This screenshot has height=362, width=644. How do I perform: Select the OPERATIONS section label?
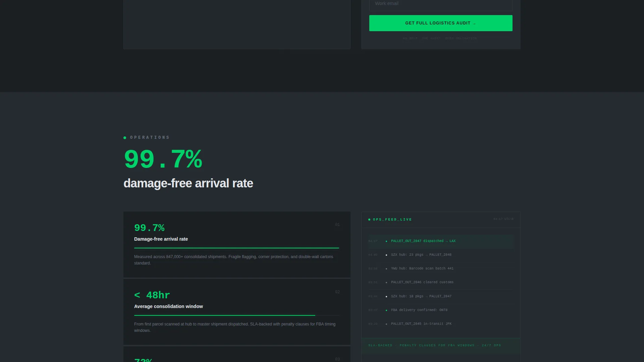pyautogui.click(x=150, y=137)
